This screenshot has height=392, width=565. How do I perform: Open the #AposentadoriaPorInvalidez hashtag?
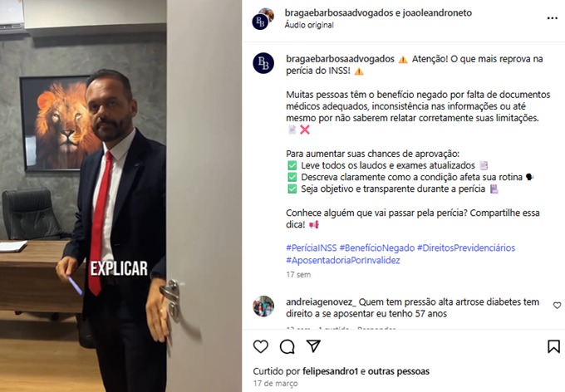pos(343,260)
